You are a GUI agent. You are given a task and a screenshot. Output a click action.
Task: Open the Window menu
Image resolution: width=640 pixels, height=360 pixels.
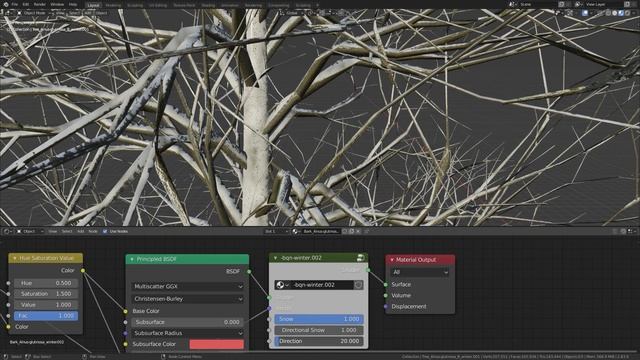(57, 4)
